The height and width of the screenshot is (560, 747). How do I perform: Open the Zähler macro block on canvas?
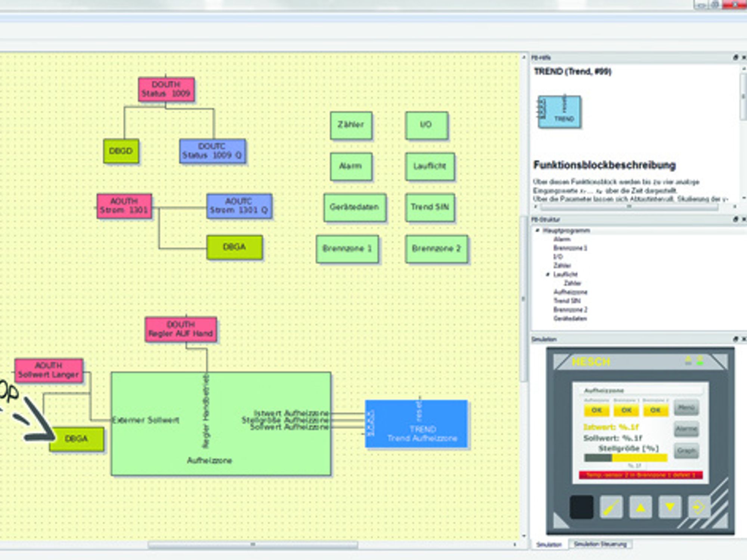click(351, 125)
